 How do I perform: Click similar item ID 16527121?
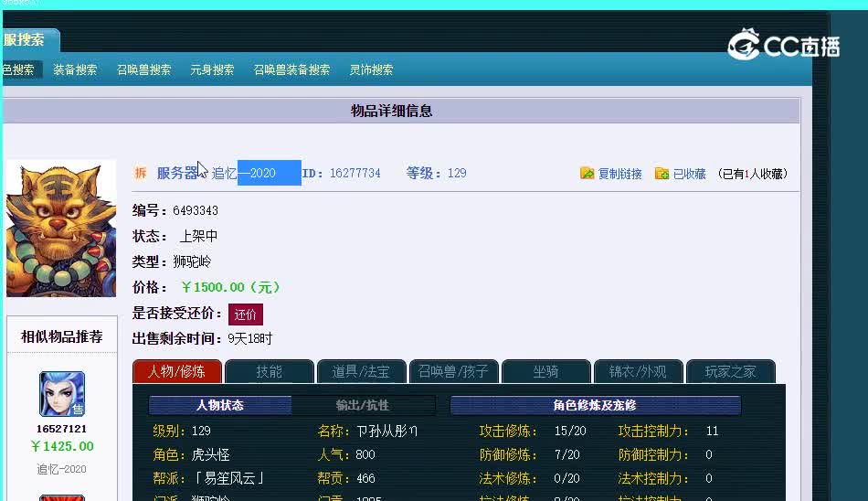click(x=61, y=429)
